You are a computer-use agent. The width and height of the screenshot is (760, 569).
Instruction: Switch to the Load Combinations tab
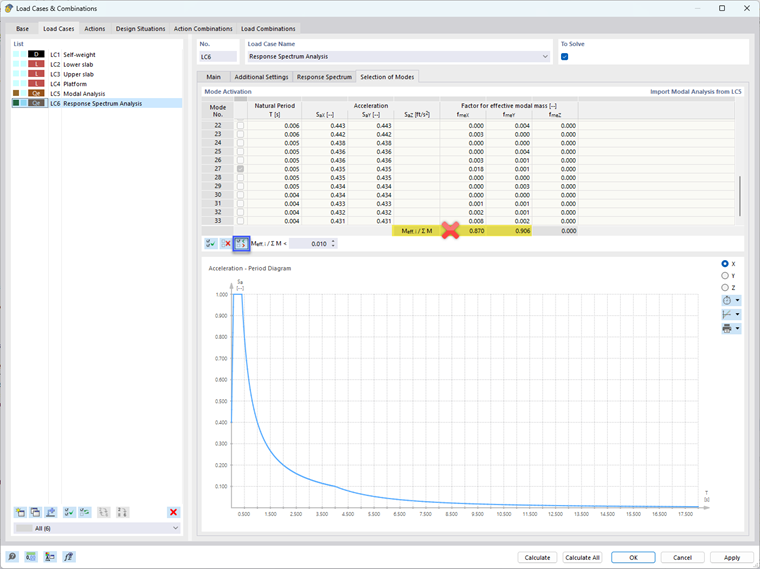[x=268, y=29]
